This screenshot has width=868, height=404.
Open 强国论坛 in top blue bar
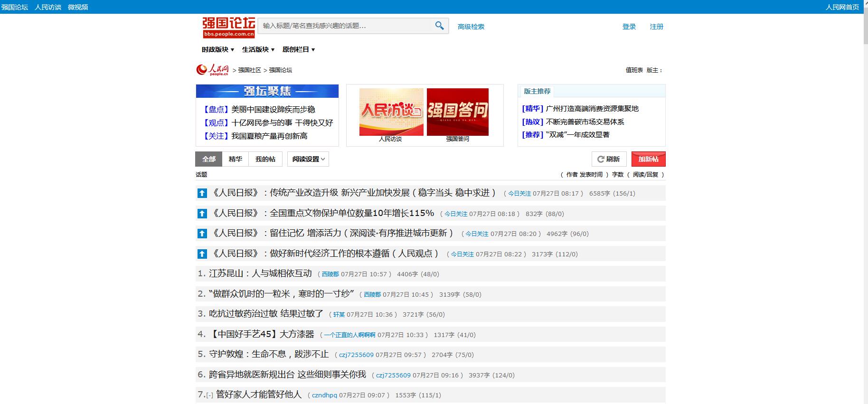point(15,7)
